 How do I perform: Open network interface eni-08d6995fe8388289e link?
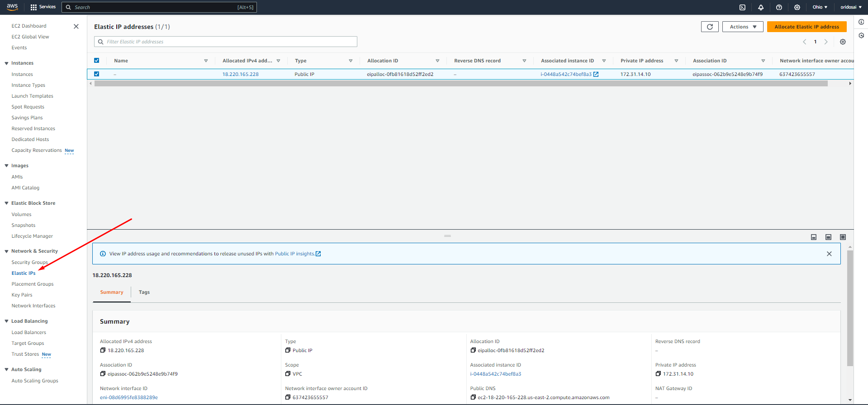(x=129, y=397)
